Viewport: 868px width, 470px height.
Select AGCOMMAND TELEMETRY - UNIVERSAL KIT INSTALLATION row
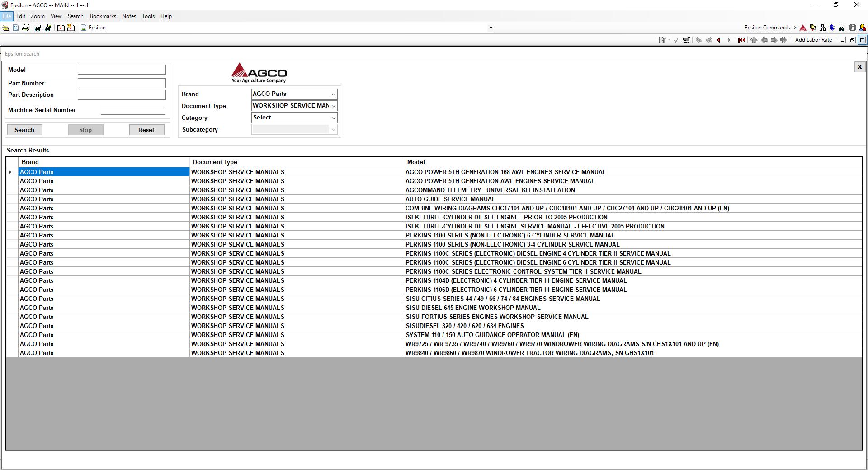click(434, 190)
